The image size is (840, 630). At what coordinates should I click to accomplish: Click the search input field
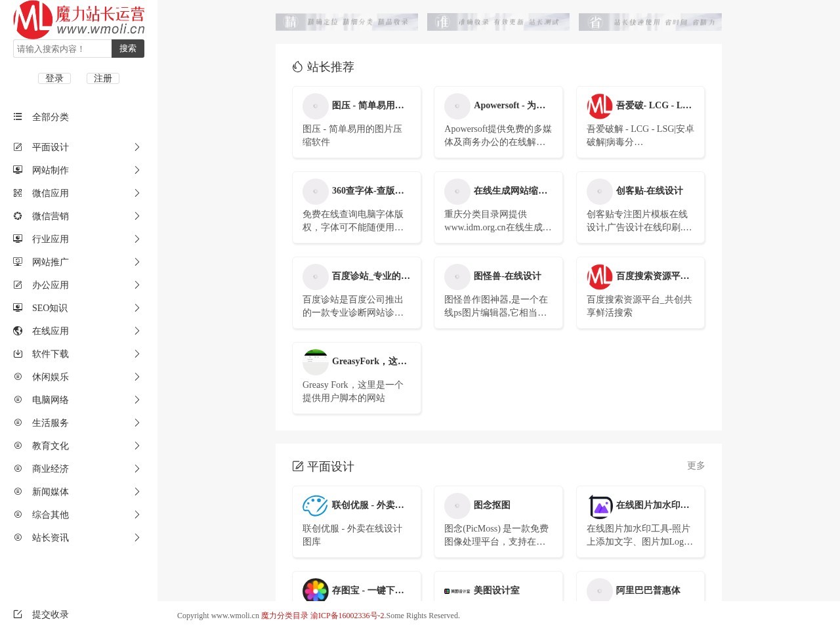(62, 48)
